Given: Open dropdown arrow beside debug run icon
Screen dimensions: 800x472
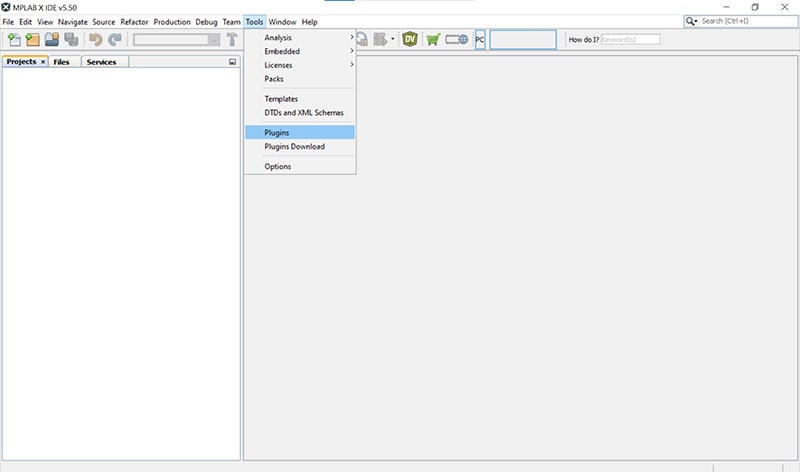Looking at the screenshot, I should (392, 39).
